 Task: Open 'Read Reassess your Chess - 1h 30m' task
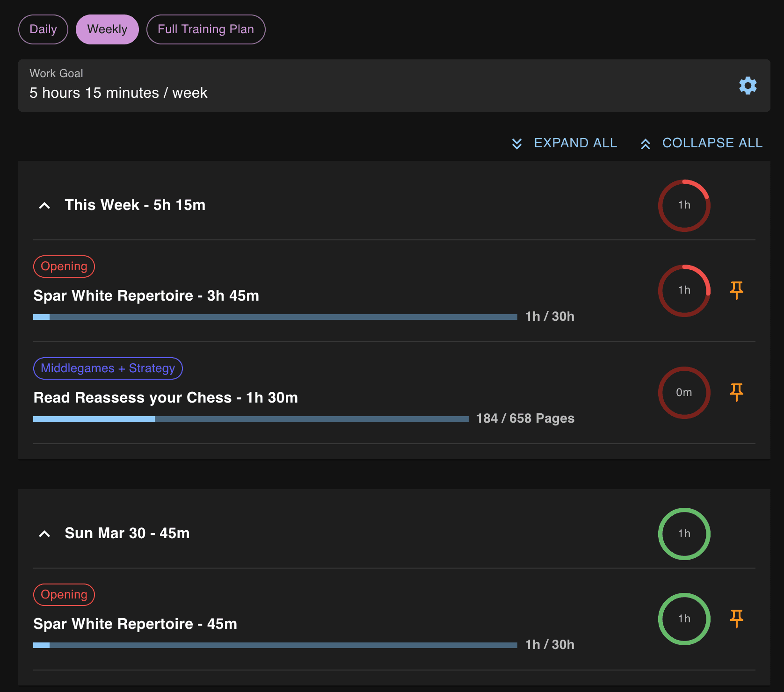click(166, 398)
